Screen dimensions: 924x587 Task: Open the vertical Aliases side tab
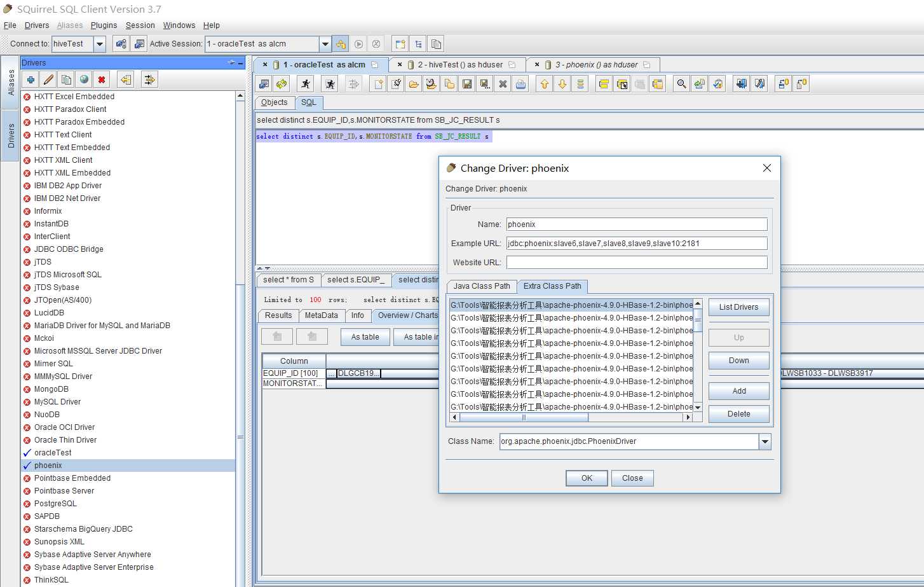point(10,83)
